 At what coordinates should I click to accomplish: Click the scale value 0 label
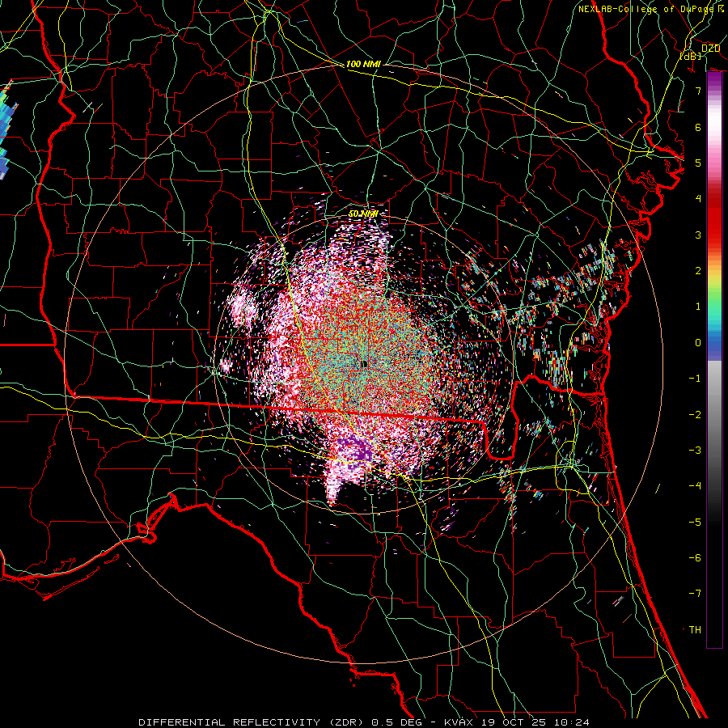pyautogui.click(x=698, y=343)
